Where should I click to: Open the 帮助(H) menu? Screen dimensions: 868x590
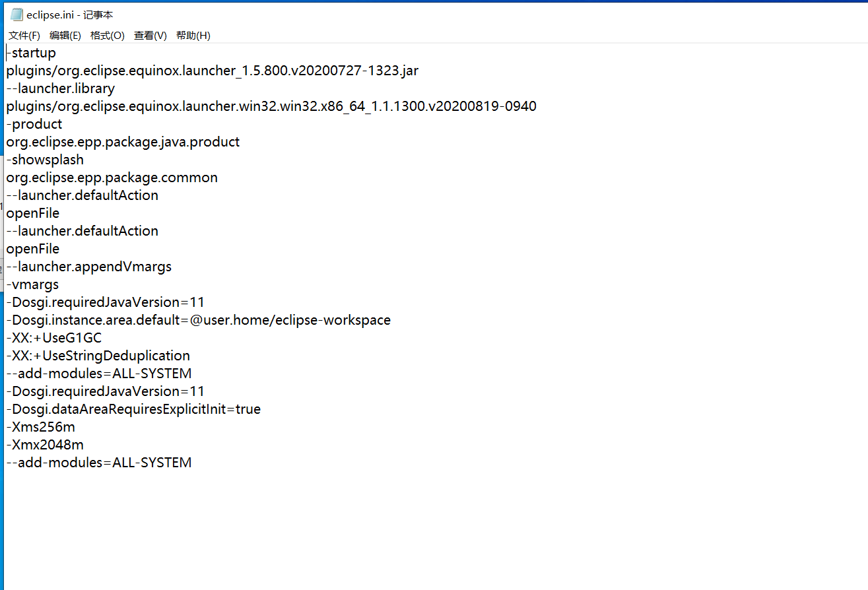coord(193,36)
